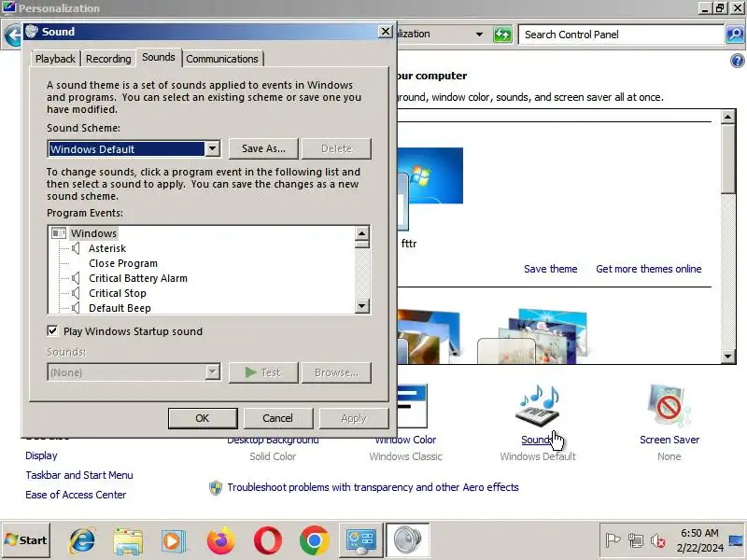This screenshot has height=560, width=747.
Task: Click the Action Center flag tray icon
Action: [x=613, y=540]
